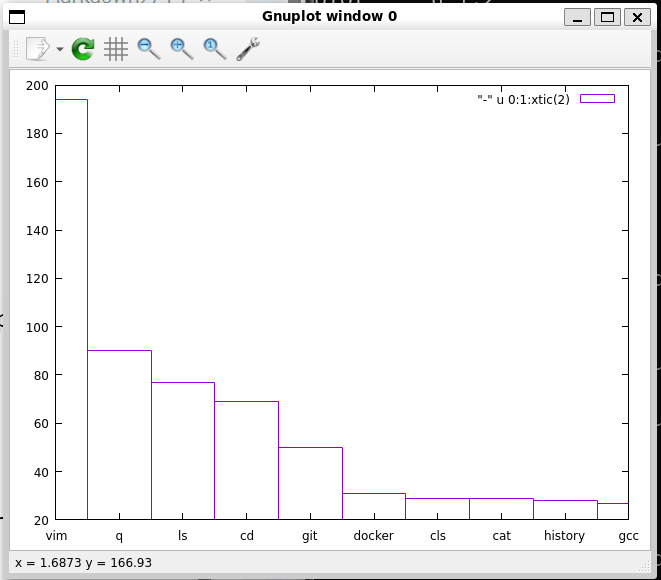Click the y-axis value 100
The width and height of the screenshot is (661, 580).
pos(37,328)
